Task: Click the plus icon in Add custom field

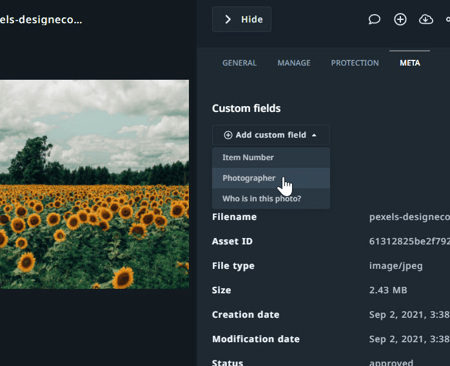Action: [x=228, y=135]
